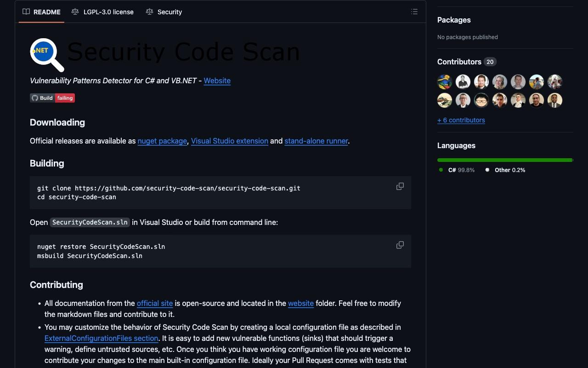Open the blonde woman with headset avatar

[x=500, y=82]
